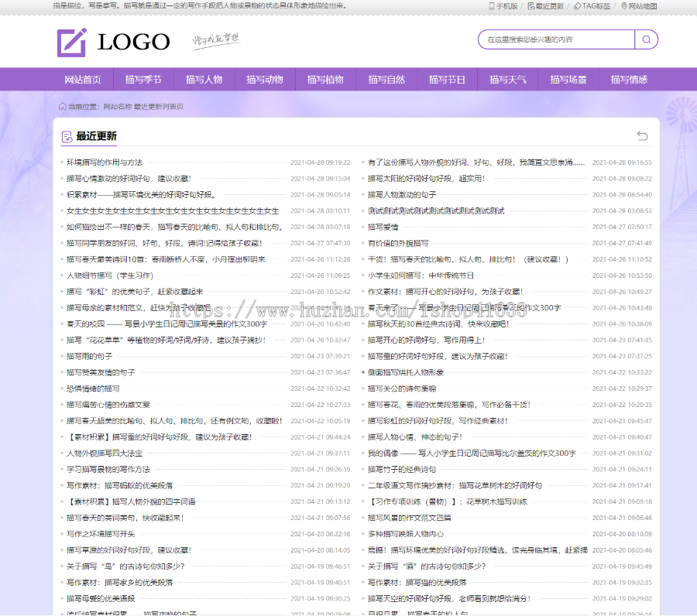Screen dimensions: 697x616
Task: Click timestamp 2021-04-28 09:16:55
Action: [x=622, y=163]
